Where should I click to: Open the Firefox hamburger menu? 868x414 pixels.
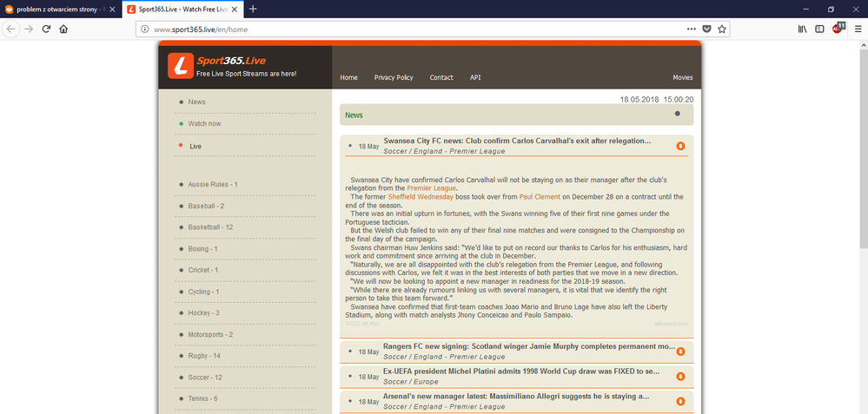pos(857,29)
